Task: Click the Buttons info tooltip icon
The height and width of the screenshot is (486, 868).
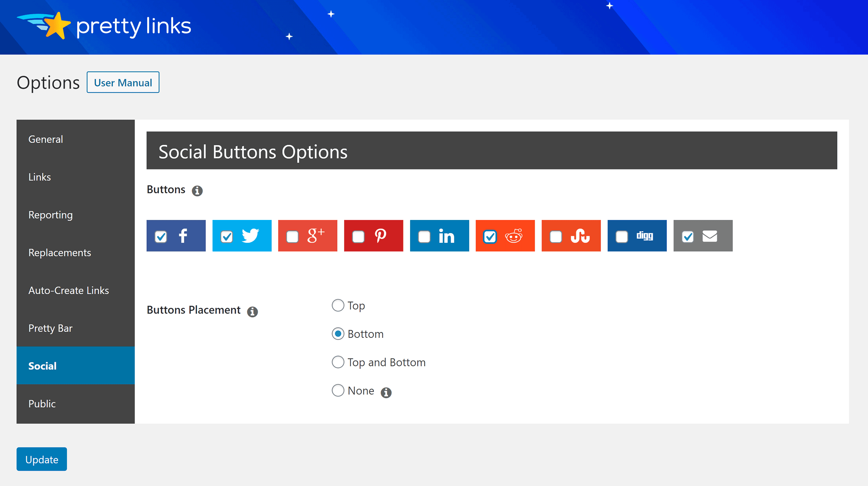Action: click(198, 190)
